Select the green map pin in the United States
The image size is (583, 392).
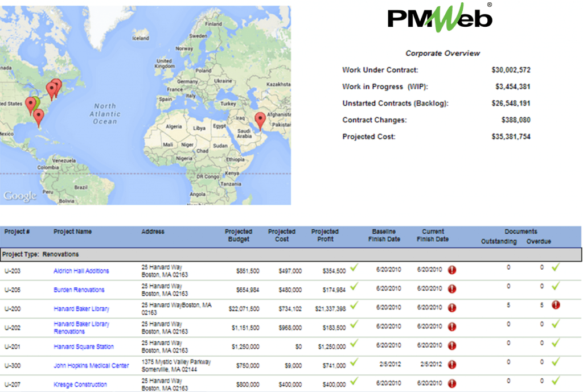36,101
